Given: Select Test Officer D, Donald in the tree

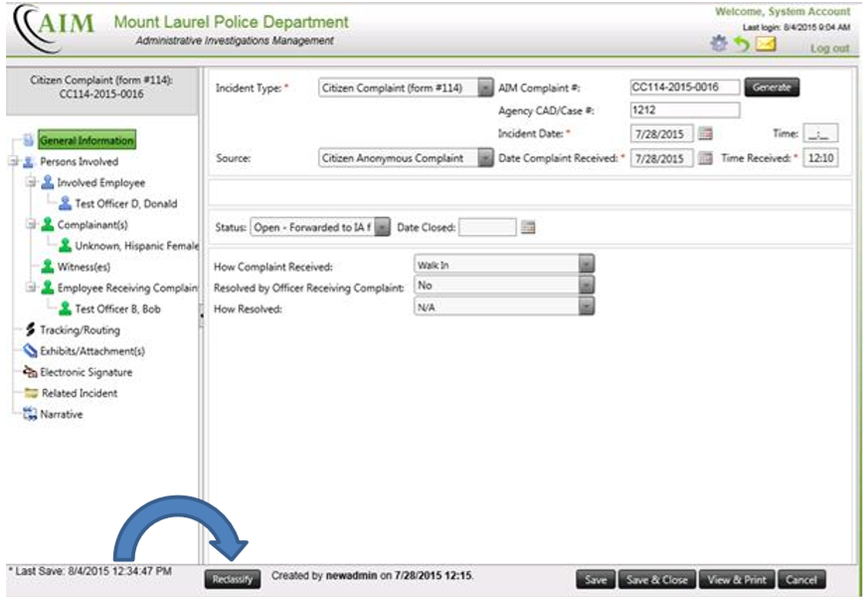Looking at the screenshot, I should tap(125, 204).
